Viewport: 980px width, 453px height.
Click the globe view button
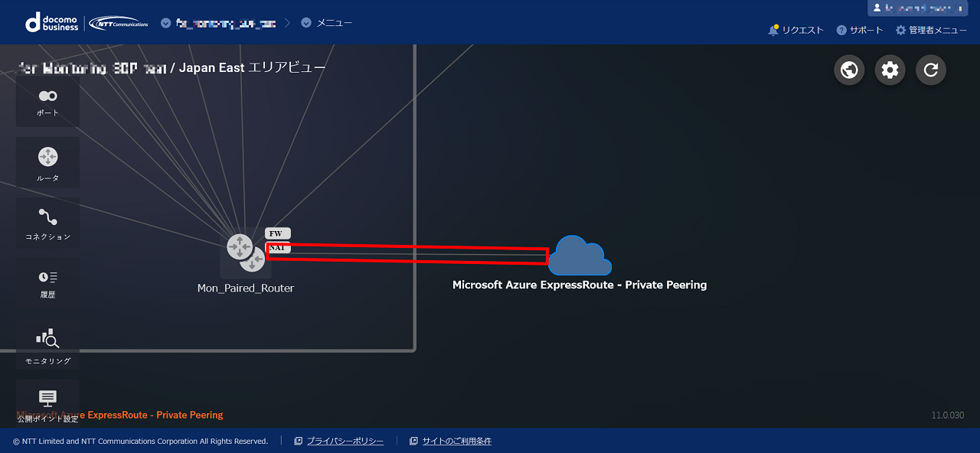coord(848,70)
